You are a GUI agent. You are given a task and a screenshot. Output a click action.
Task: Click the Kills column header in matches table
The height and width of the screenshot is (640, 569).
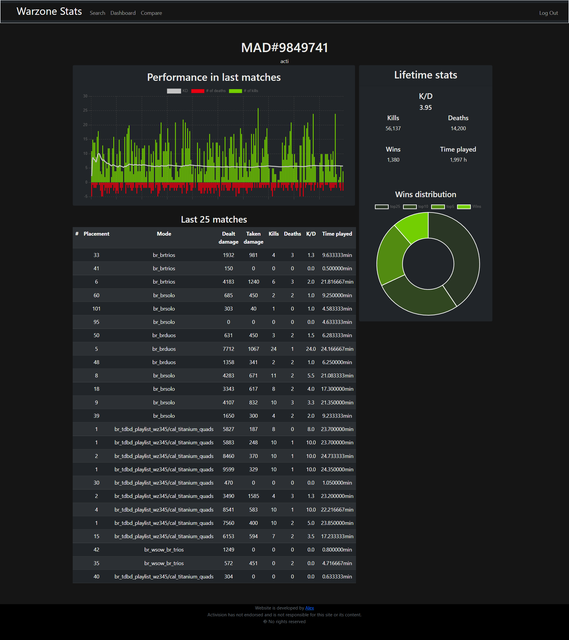273,234
